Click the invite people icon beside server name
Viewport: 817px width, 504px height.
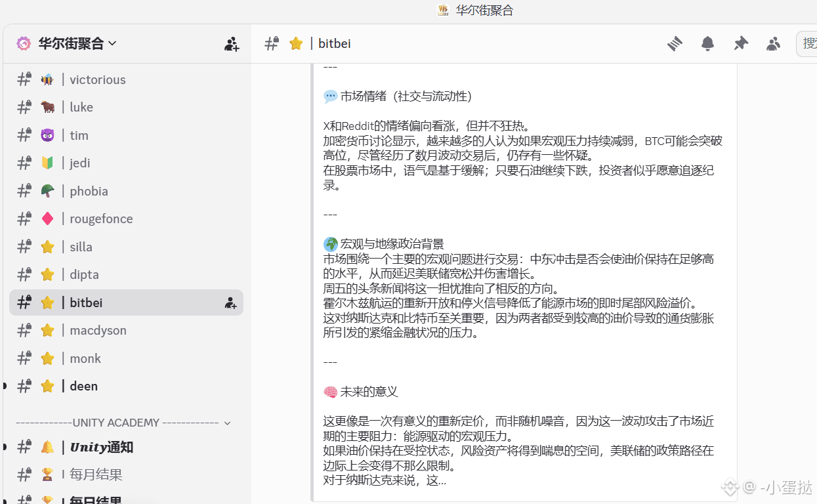232,44
